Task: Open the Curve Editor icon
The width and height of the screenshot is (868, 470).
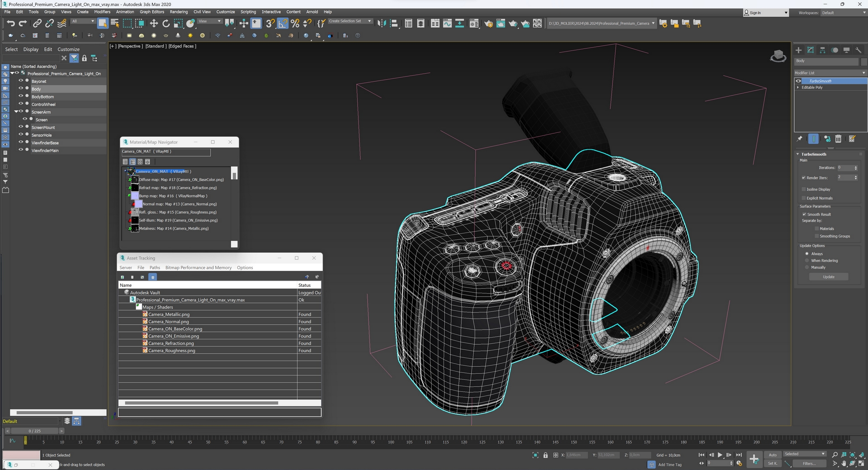Action: pyautogui.click(x=447, y=23)
